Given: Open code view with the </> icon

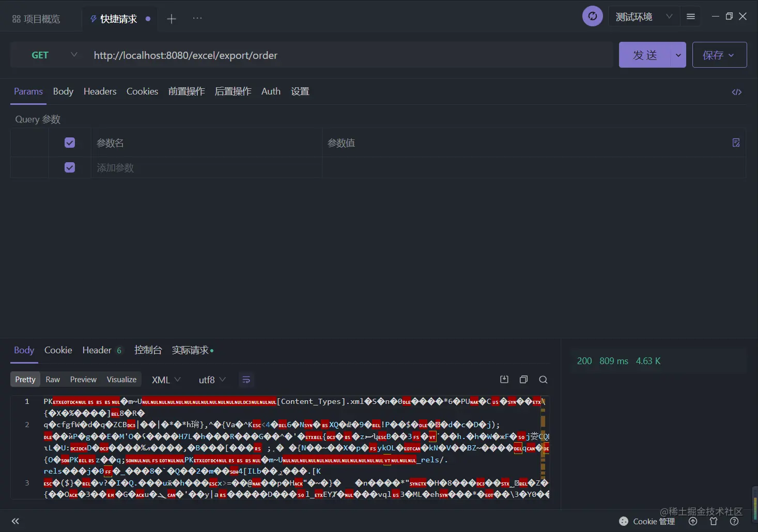Looking at the screenshot, I should click(x=736, y=91).
